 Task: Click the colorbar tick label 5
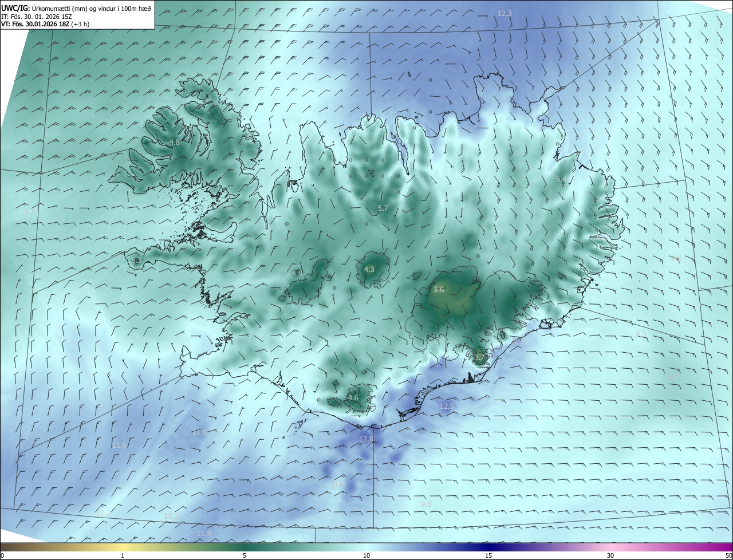point(245,555)
